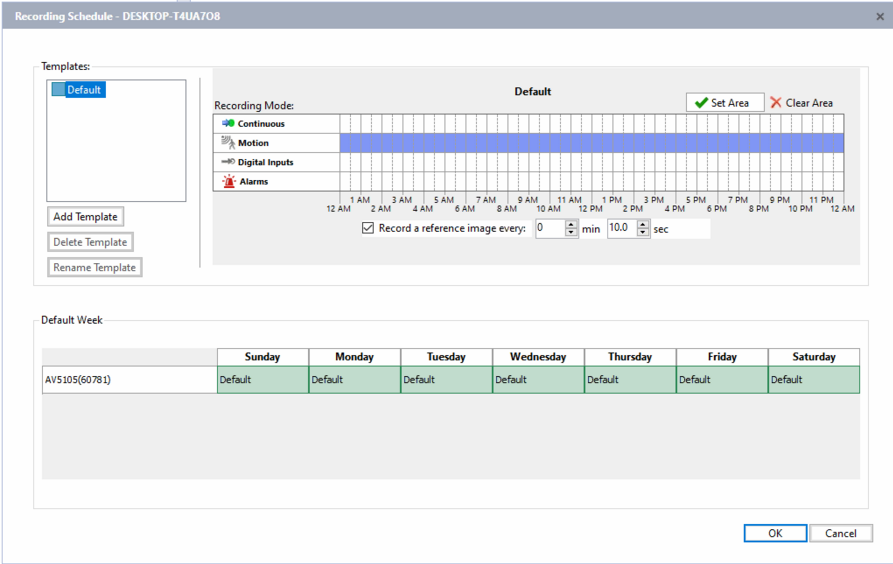The height and width of the screenshot is (564, 893).
Task: Select the Alarms recording mode row label
Action: click(253, 182)
